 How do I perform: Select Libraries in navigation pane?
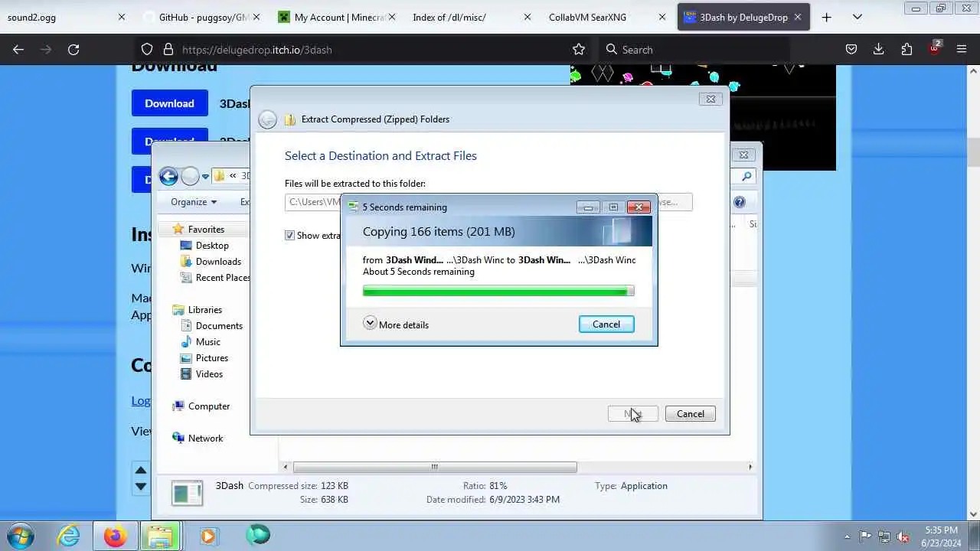click(x=198, y=309)
